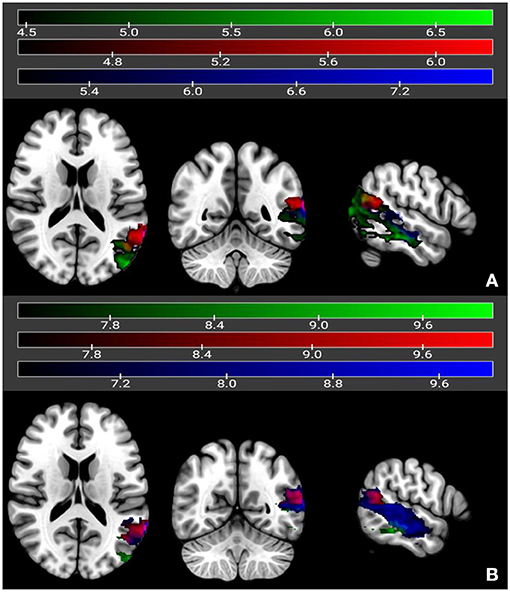Image resolution: width=510 pixels, height=592 pixels.
Task: Click the panel label A
Action: pyautogui.click(x=492, y=281)
